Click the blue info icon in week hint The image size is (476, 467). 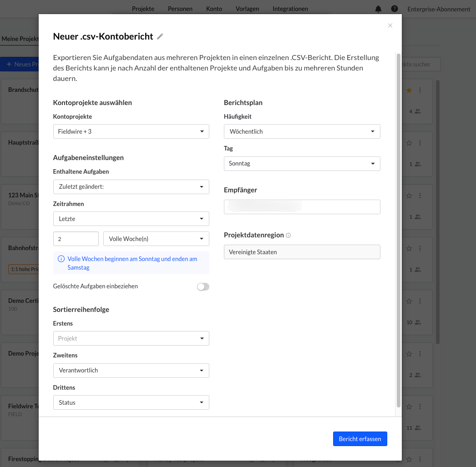[61, 259]
